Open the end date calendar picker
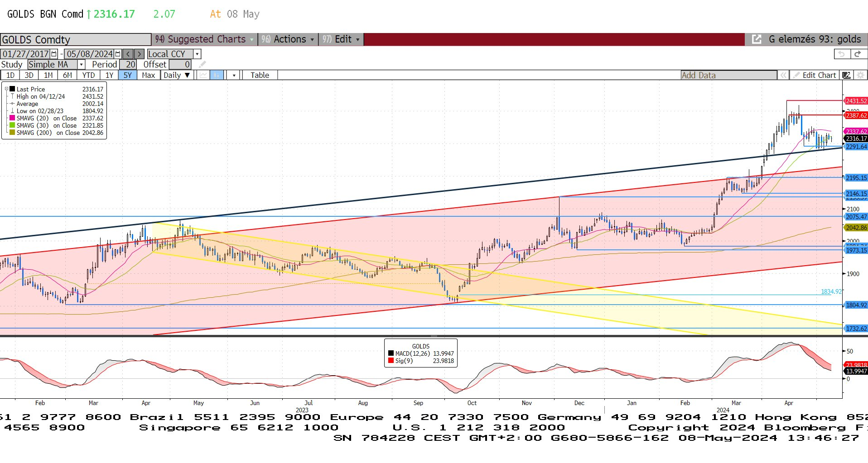The image size is (868, 463). click(118, 54)
